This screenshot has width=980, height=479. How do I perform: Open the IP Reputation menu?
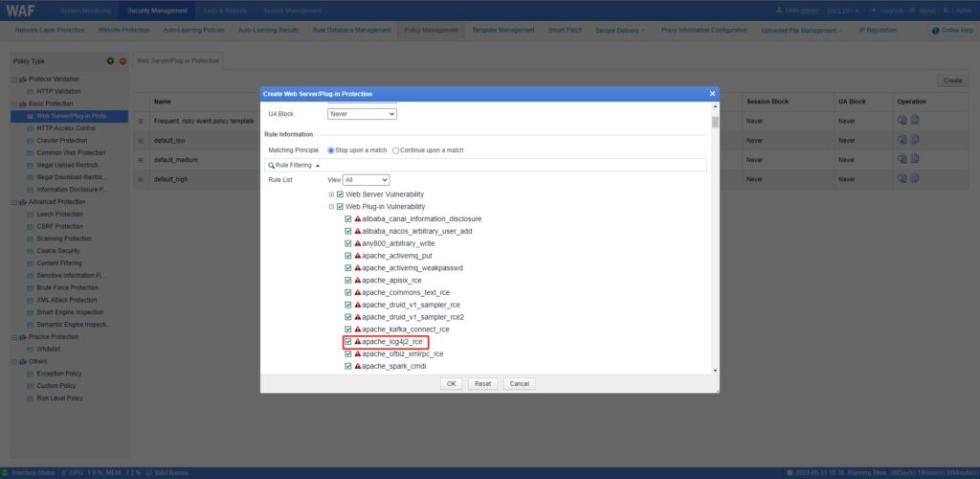[x=877, y=30]
